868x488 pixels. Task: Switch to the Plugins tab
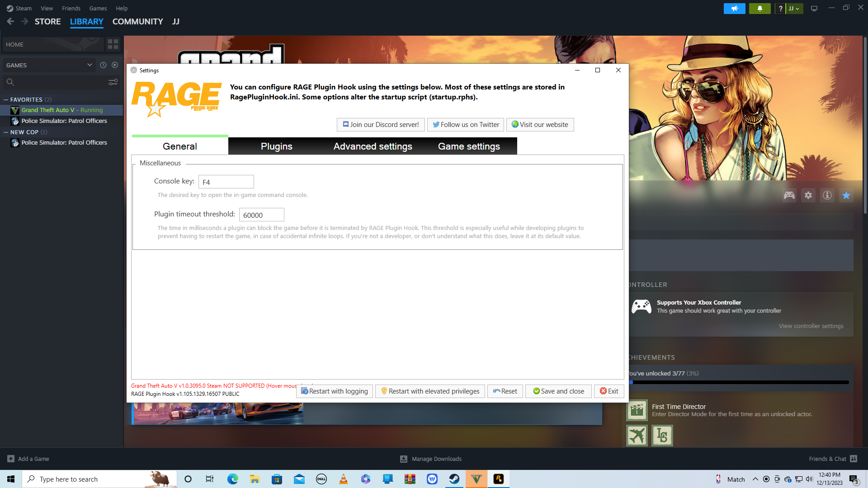point(276,146)
